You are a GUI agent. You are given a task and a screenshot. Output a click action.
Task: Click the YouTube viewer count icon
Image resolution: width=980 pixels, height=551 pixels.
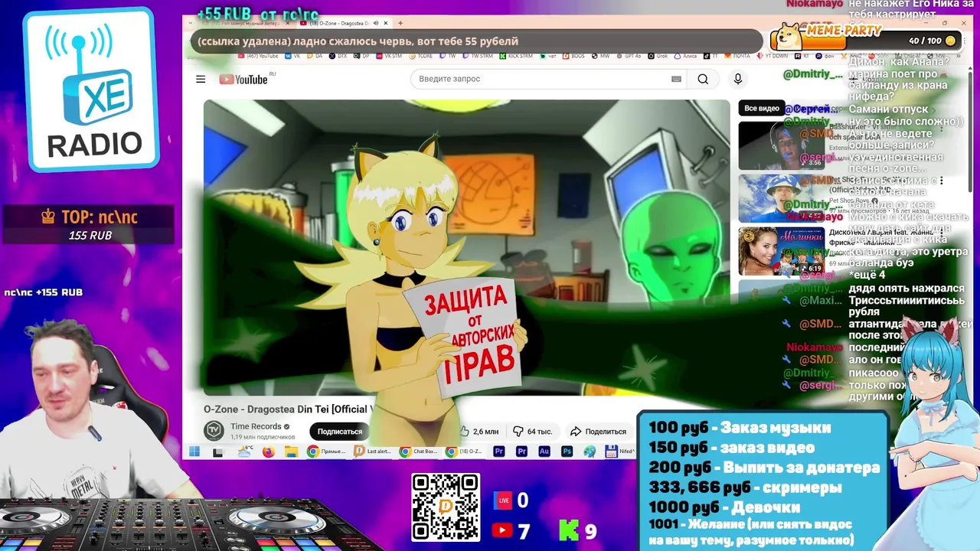click(502, 530)
